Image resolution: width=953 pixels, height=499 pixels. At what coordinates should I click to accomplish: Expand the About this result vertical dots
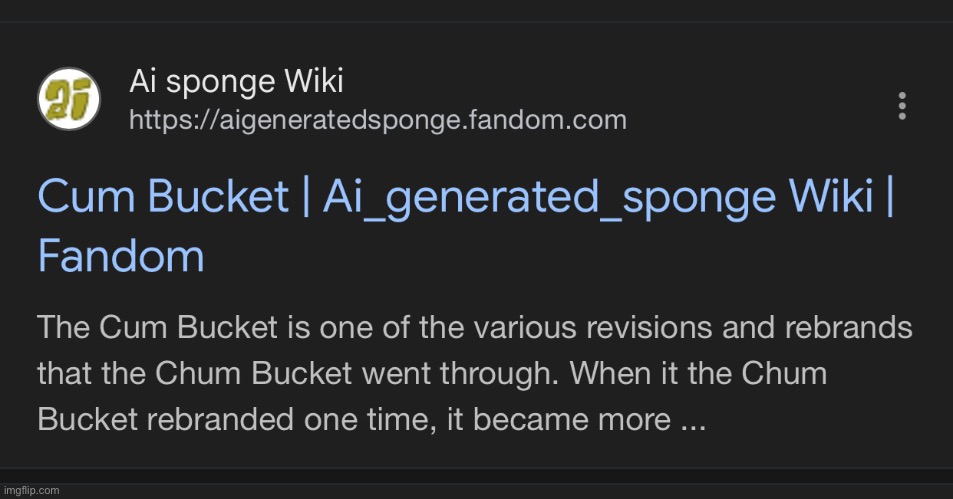[902, 106]
